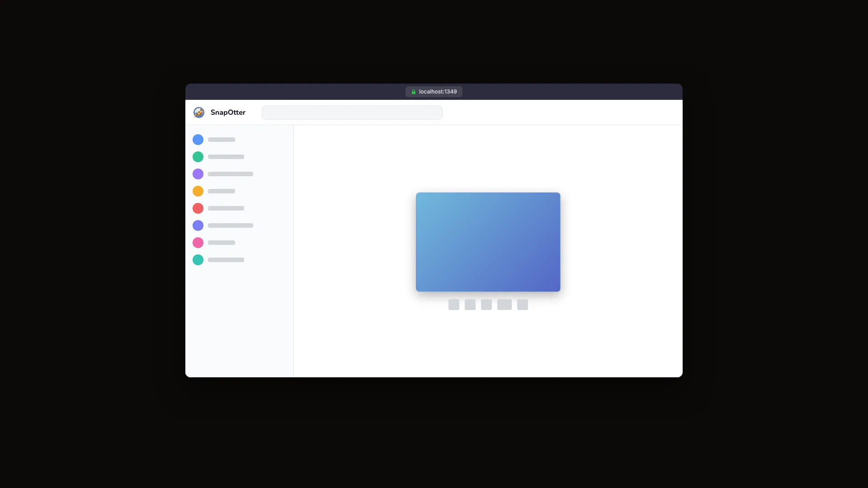This screenshot has width=868, height=488.
Task: Click the green lock icon in address bar
Action: pos(414,92)
